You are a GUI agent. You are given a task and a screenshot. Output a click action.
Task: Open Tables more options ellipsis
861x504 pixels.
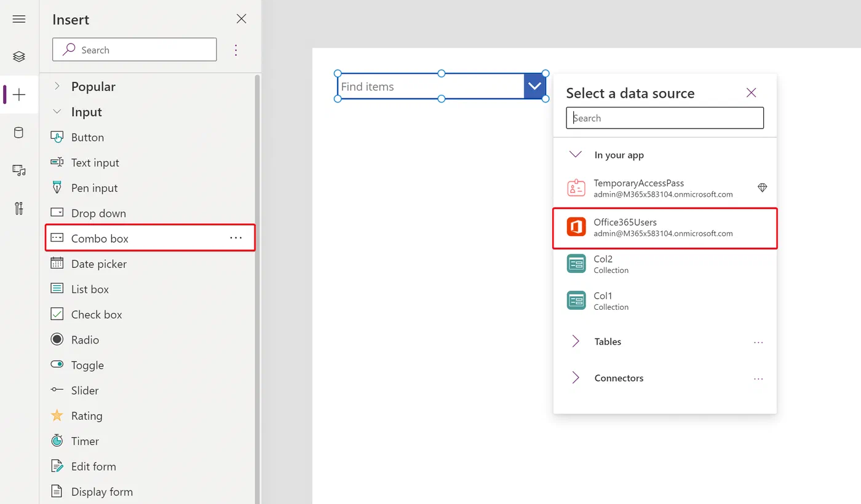click(758, 342)
